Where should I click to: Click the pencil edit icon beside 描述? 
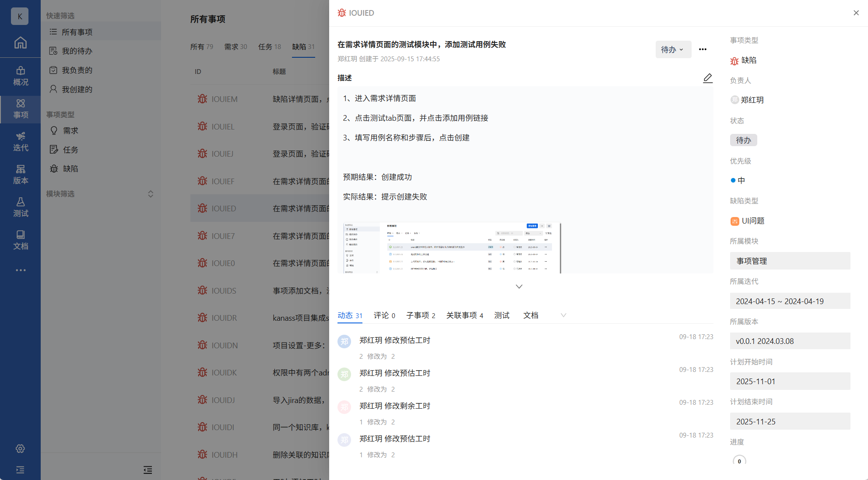click(x=707, y=78)
